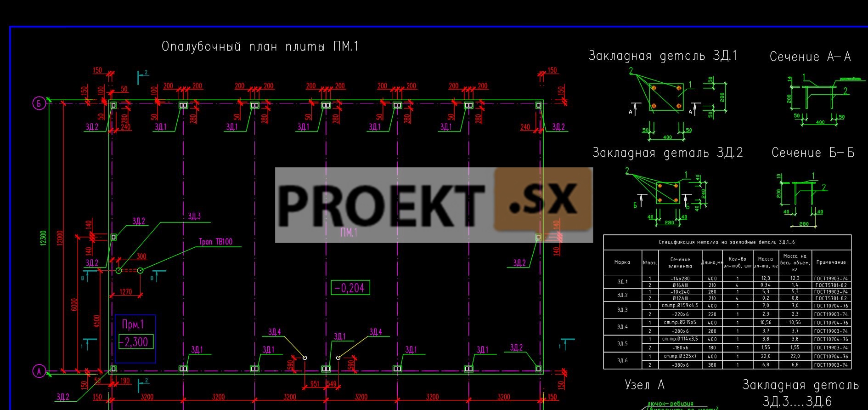Select the '0,34' mass cell
868x410 pixels.
pyautogui.click(x=766, y=285)
